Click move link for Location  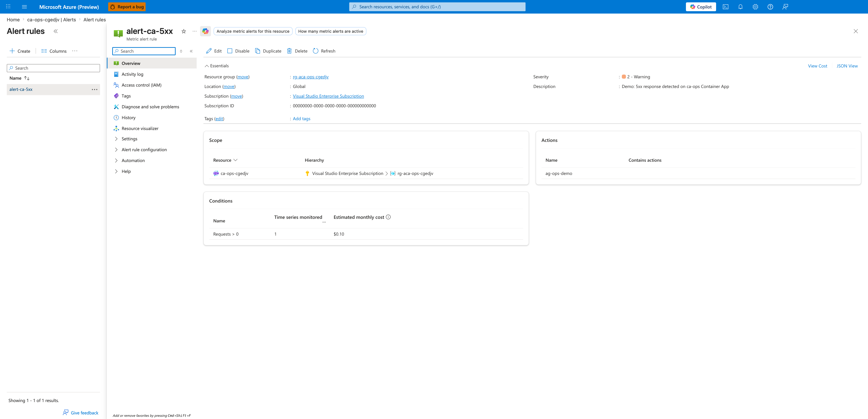(x=229, y=87)
